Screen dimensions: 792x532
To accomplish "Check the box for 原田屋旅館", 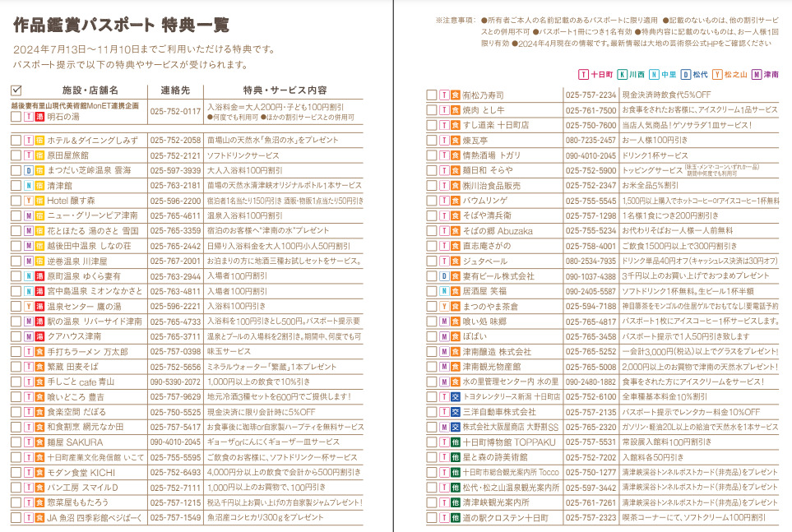I will [16, 155].
